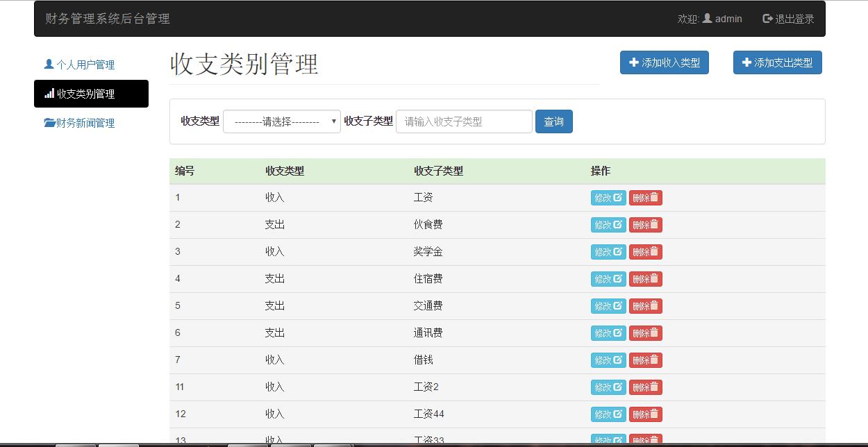Open 财务新闻管理 from the sidebar
Screen dimensions: 868x447
coord(85,123)
